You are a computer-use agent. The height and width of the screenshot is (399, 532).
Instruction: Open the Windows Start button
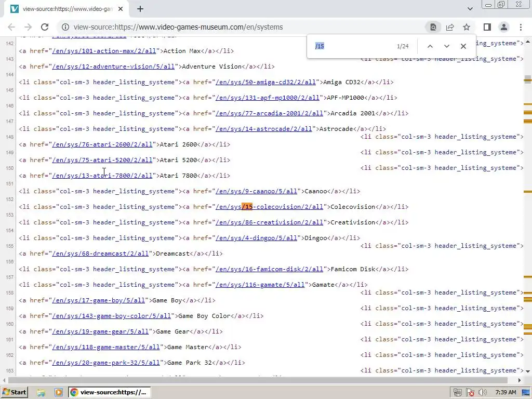[x=14, y=392]
